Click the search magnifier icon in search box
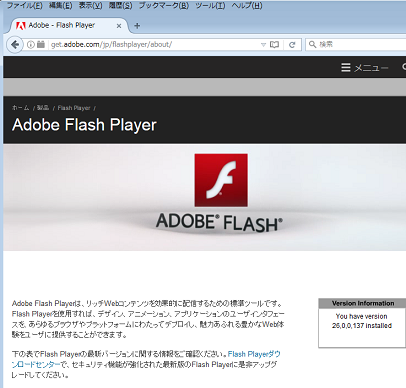406x388 pixels. pyautogui.click(x=312, y=44)
